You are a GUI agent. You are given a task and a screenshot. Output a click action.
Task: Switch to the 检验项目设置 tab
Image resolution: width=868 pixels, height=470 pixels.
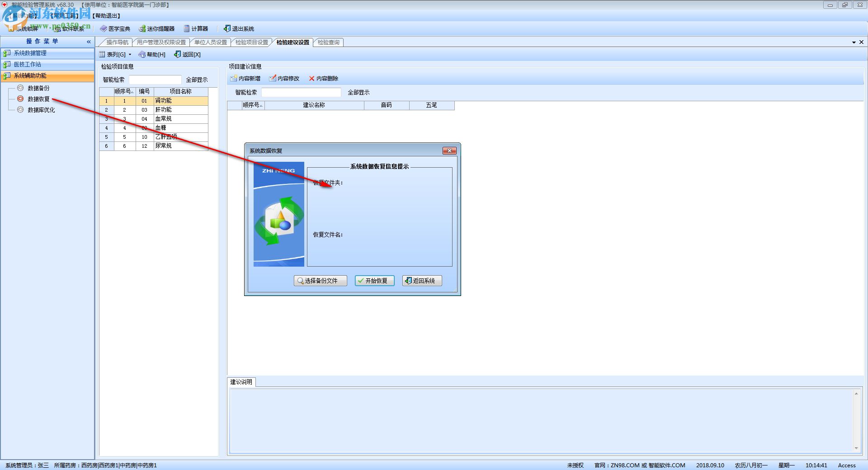tap(251, 42)
